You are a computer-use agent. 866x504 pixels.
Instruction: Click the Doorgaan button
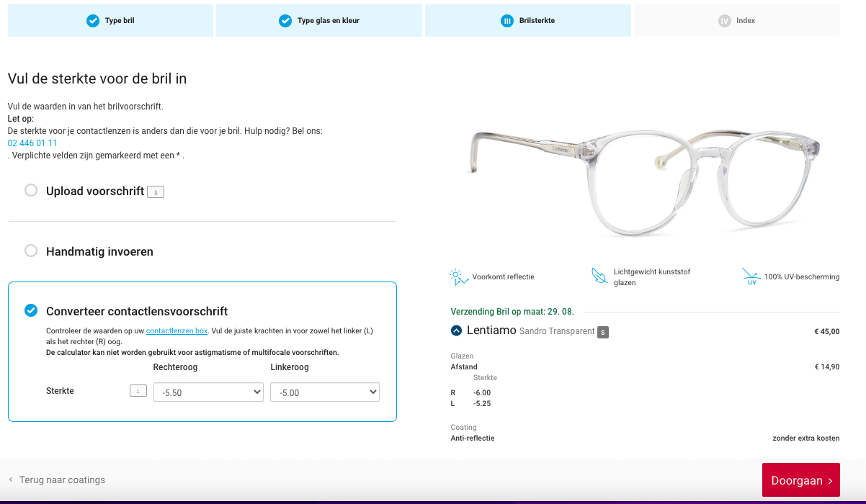(x=801, y=480)
